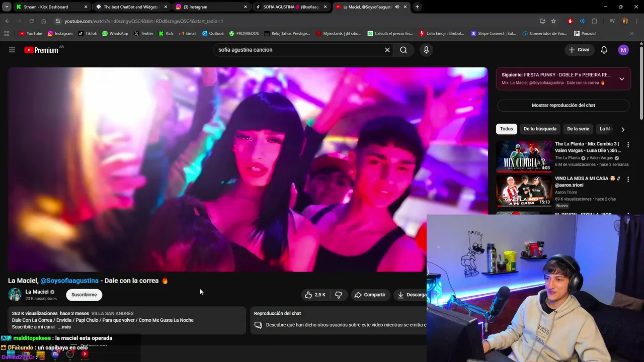Open the media control music-note button
Viewport: 644px width, 362px height.
click(x=612, y=21)
